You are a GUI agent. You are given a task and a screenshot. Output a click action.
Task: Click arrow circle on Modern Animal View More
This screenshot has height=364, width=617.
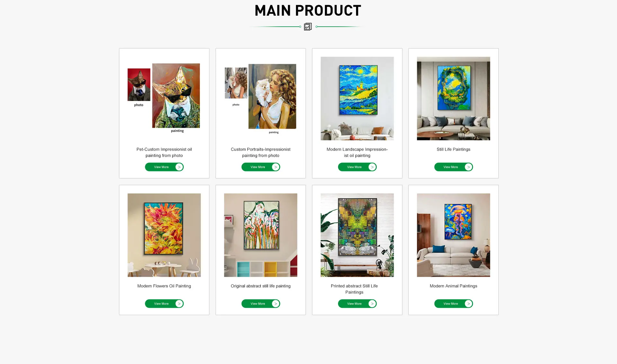pos(468,304)
